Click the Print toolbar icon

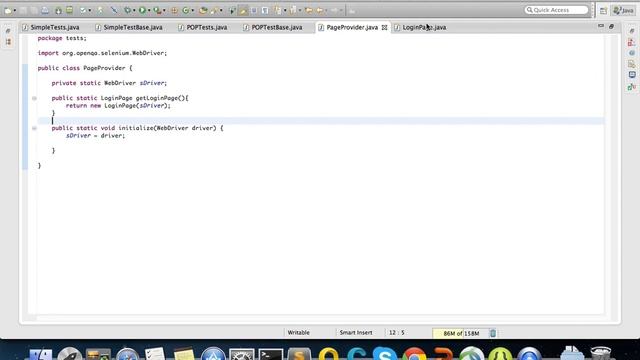coord(45,11)
